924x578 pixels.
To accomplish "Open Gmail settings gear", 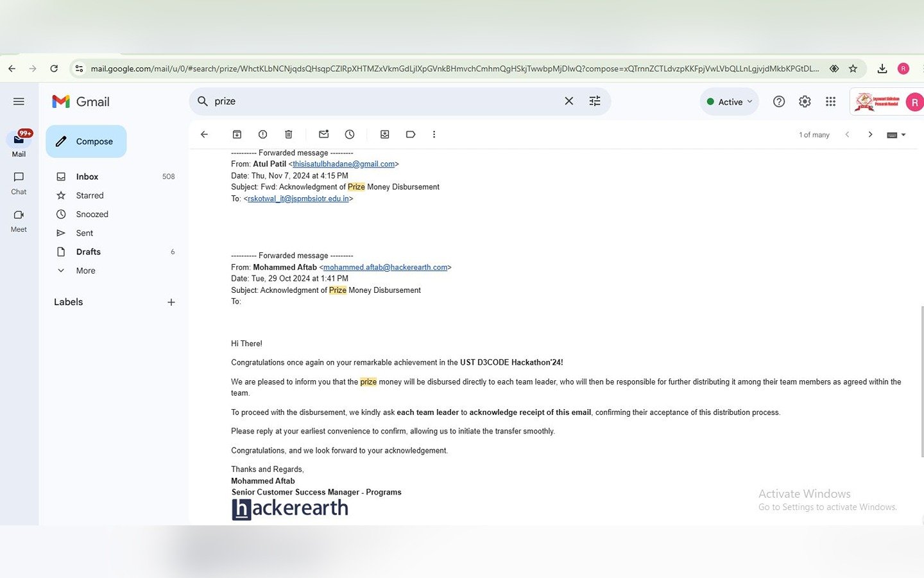I will click(805, 101).
